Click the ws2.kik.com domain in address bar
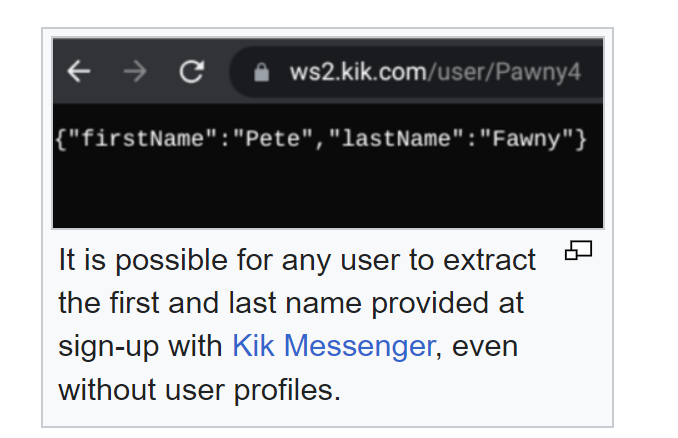This screenshot has width=678, height=438. point(358,71)
